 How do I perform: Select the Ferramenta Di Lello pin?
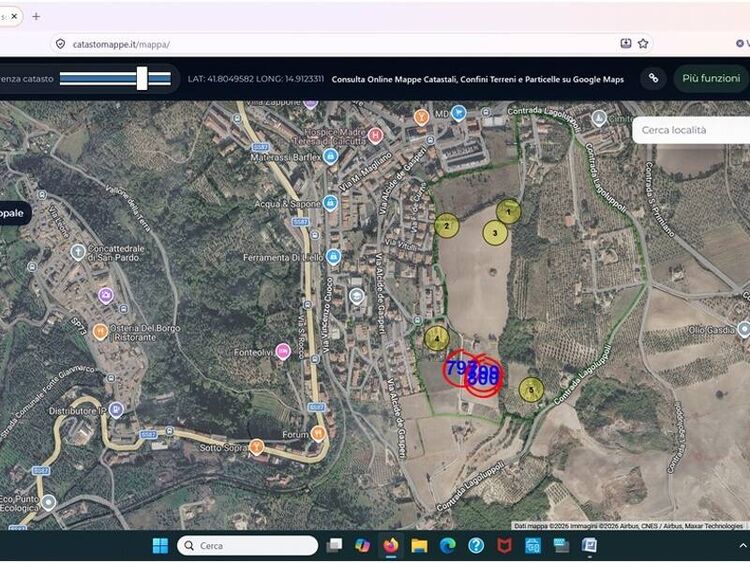click(333, 257)
